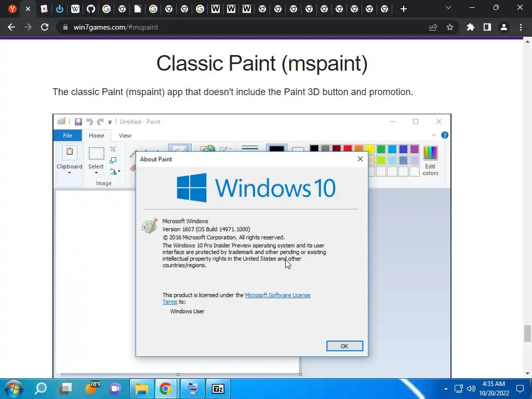This screenshot has height=399, width=532.
Task: Click the Windows Start orb
Action: tap(14, 389)
